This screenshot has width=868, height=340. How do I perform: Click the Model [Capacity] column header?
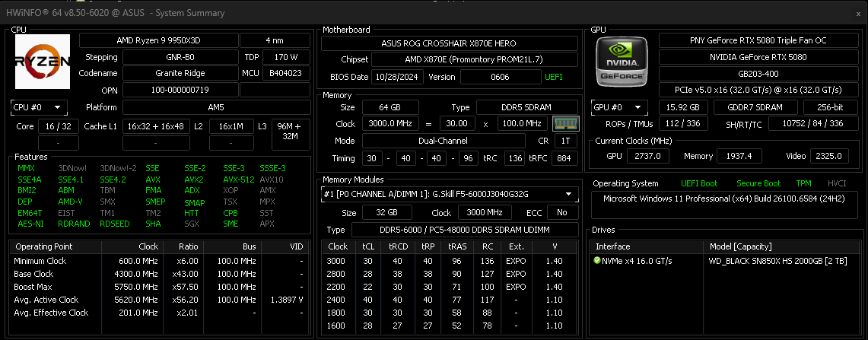tap(782, 246)
